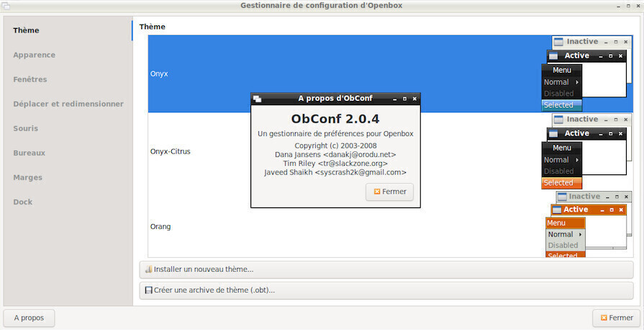Close the Openbox configuration manager window
The height and width of the screenshot is (330, 644).
point(638,6)
